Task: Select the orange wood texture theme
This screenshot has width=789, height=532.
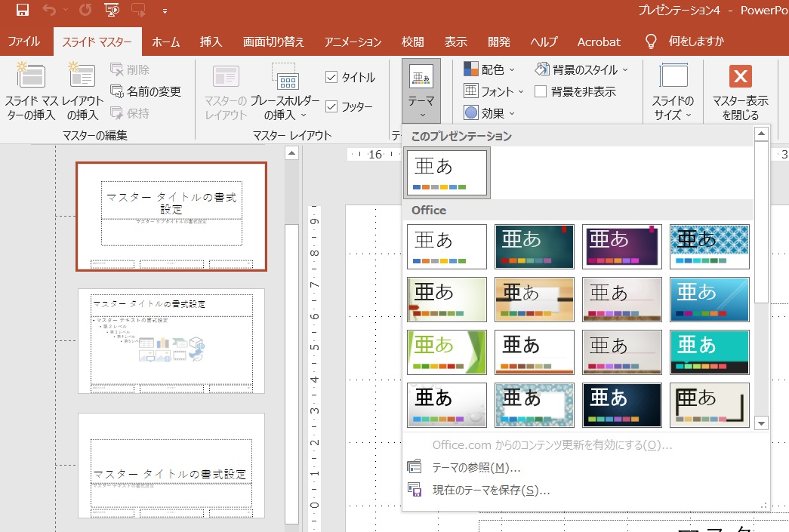Action: (535, 299)
